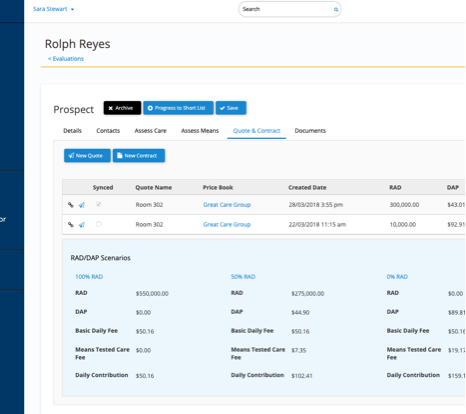Click Progress to Short List button
Screen dimensions: 466x414
click(x=178, y=108)
